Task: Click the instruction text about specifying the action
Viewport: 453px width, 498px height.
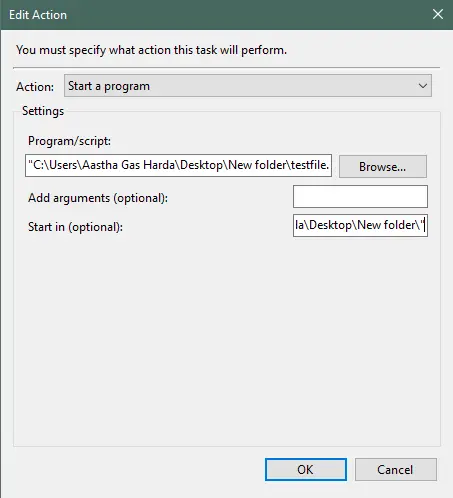Action: [151, 50]
